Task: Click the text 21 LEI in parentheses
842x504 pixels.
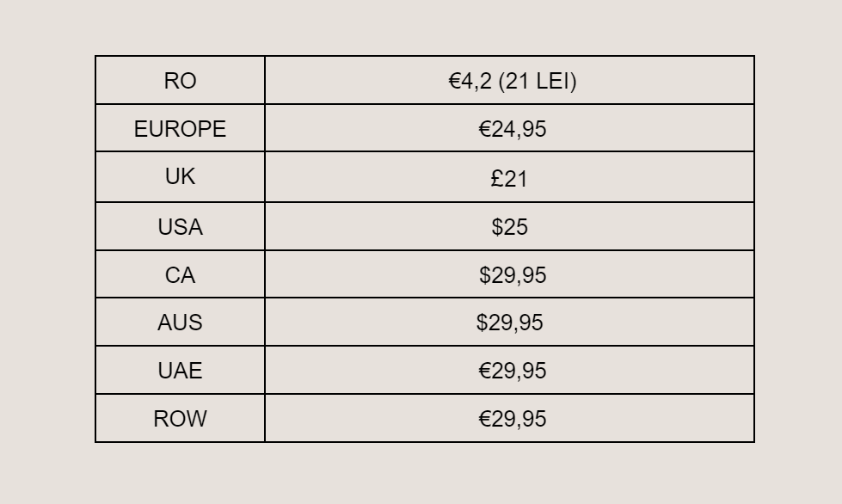Action: tap(538, 81)
